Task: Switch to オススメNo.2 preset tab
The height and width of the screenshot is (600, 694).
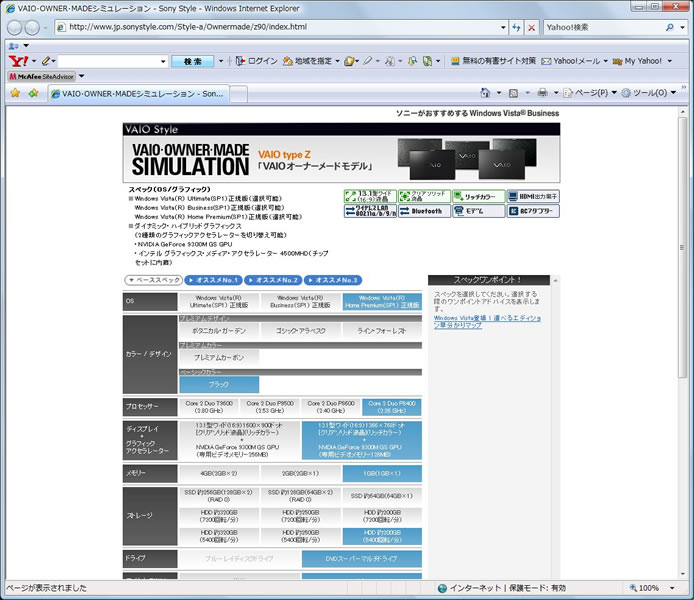Action: 273,280
